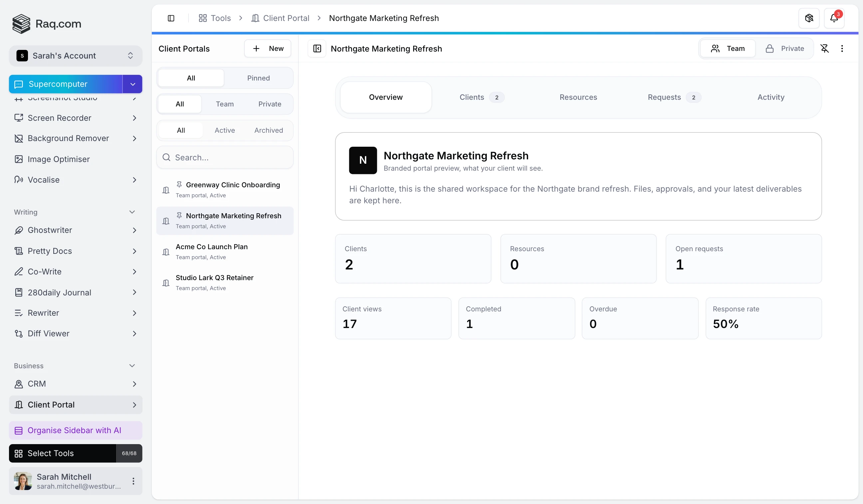Collapse the Writing section

tap(132, 212)
